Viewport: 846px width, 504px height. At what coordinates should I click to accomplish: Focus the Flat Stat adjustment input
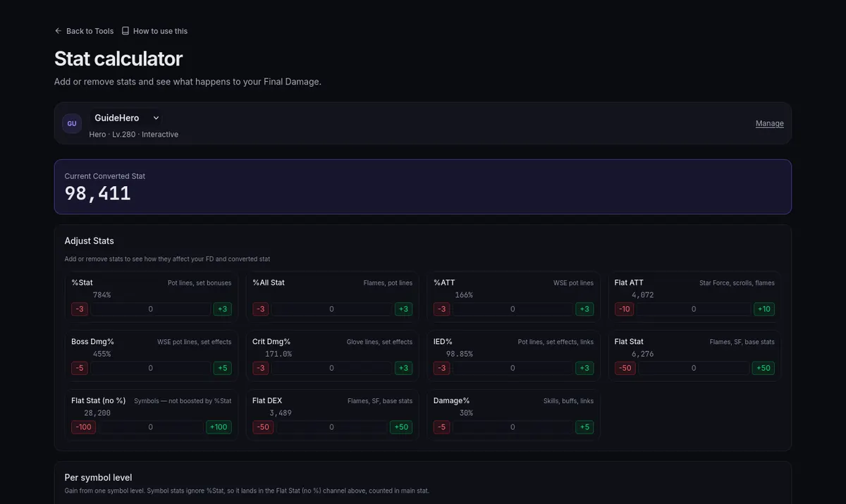[694, 368]
